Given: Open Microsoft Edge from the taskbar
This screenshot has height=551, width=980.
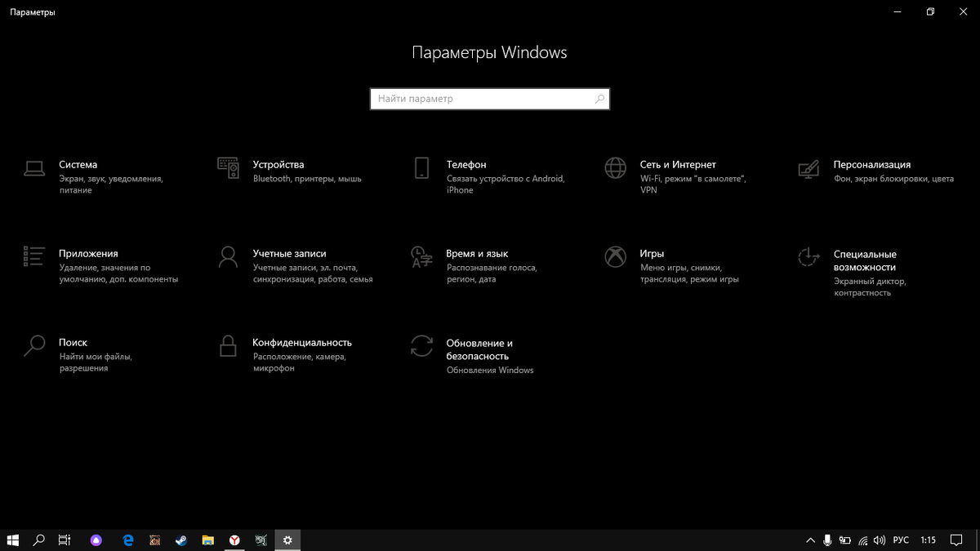Looking at the screenshot, I should [x=128, y=540].
